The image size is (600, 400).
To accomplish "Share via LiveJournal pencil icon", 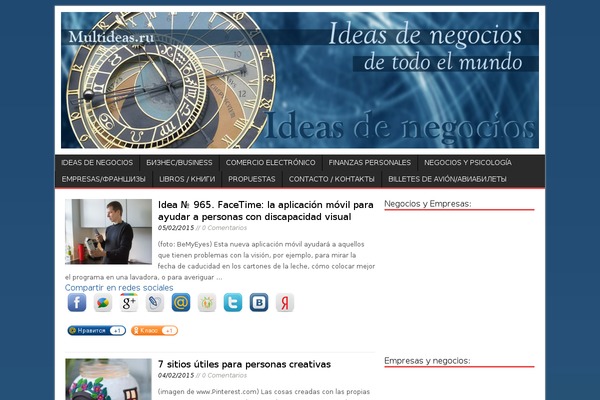I will 155,302.
